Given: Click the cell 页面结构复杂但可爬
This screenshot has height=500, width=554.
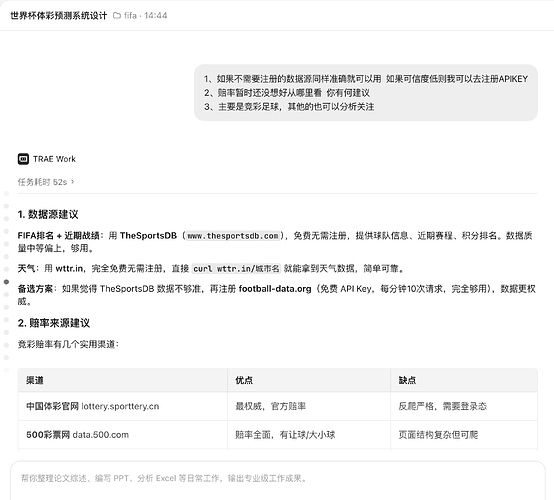Looking at the screenshot, I should point(464,435).
